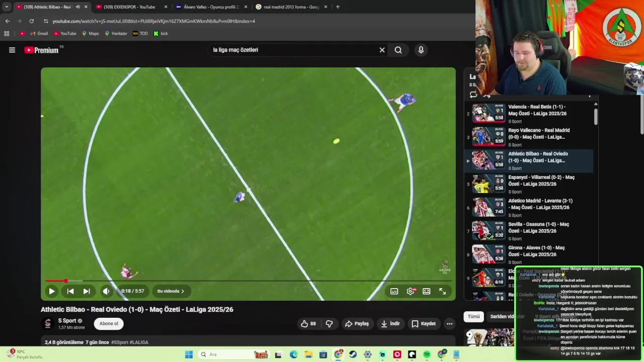Go to the YouTube Premium home logo
The width and height of the screenshot is (644, 362).
click(41, 50)
